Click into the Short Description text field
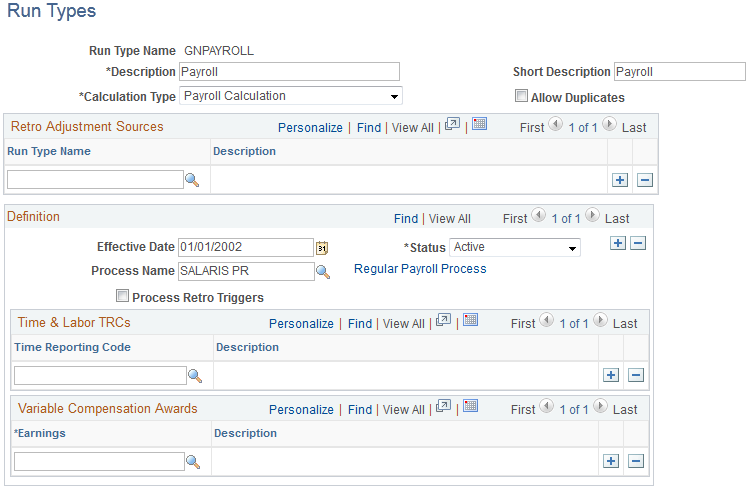 (x=680, y=72)
